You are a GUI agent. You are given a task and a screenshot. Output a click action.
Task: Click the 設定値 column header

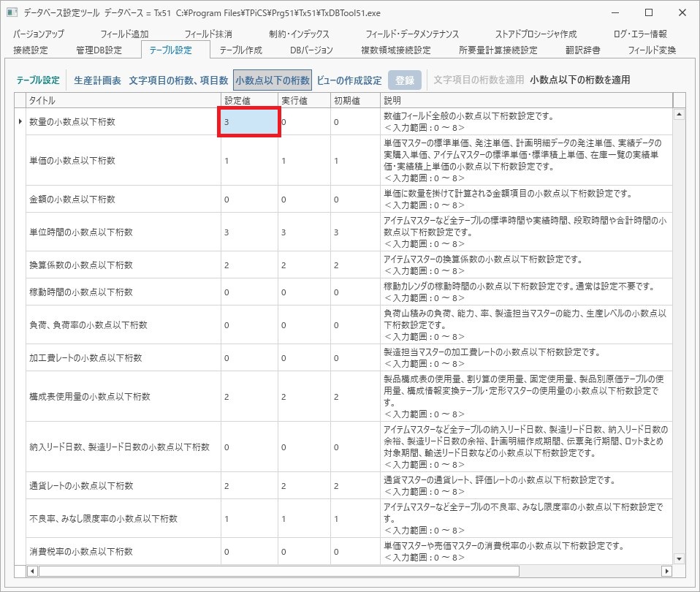click(x=249, y=100)
